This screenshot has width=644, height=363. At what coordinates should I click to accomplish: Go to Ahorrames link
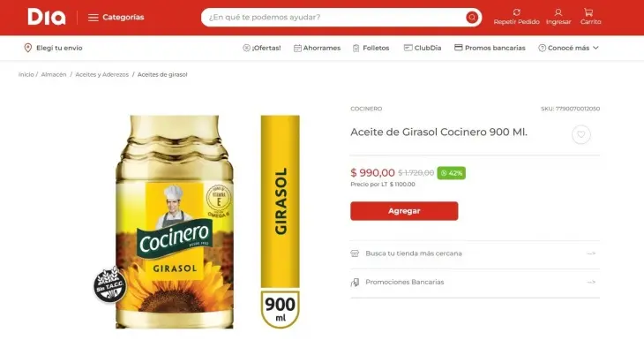point(317,48)
